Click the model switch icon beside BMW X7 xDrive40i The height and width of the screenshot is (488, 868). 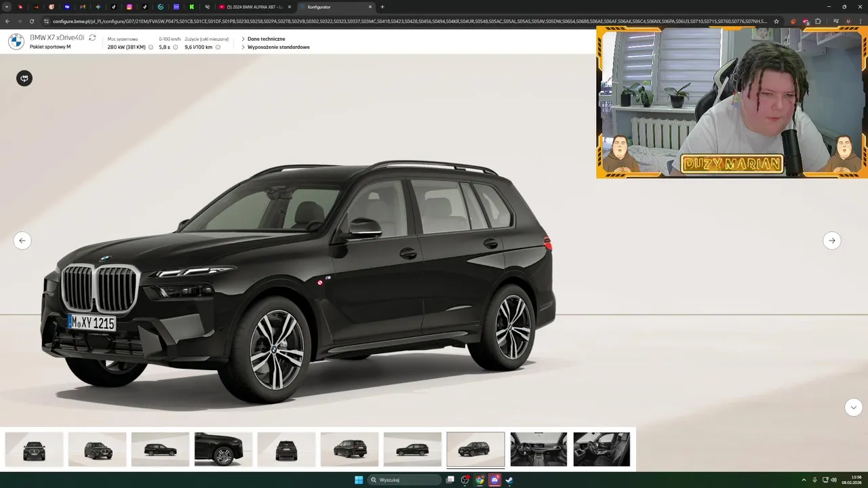(92, 38)
